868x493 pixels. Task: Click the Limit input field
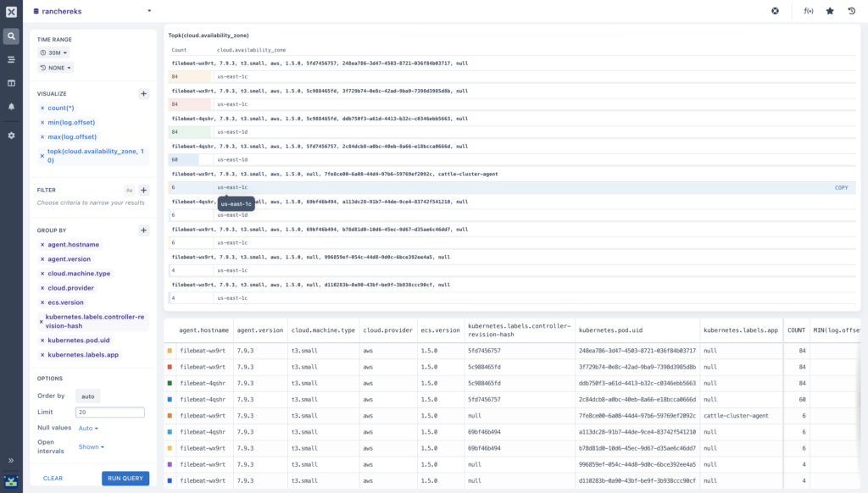click(110, 413)
